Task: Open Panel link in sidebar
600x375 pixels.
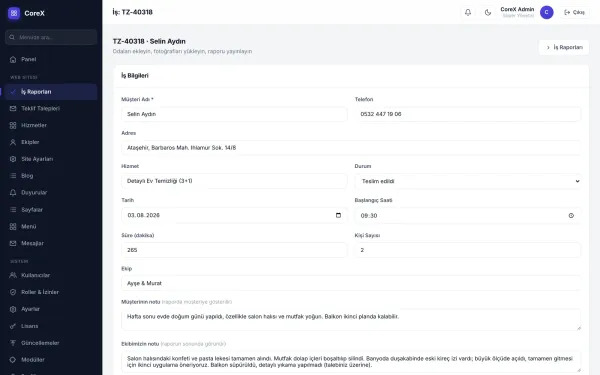Action: pos(51,59)
